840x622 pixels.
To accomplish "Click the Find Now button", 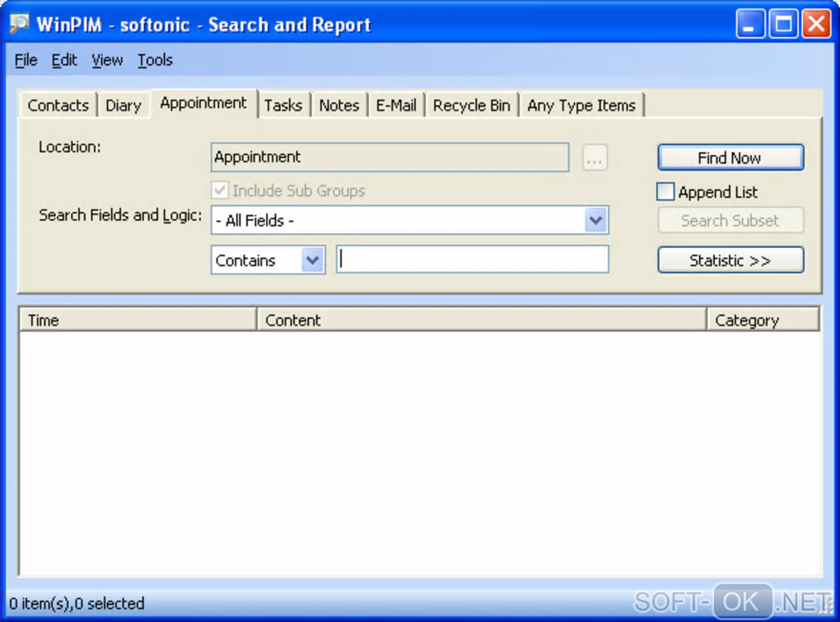I will click(x=730, y=157).
